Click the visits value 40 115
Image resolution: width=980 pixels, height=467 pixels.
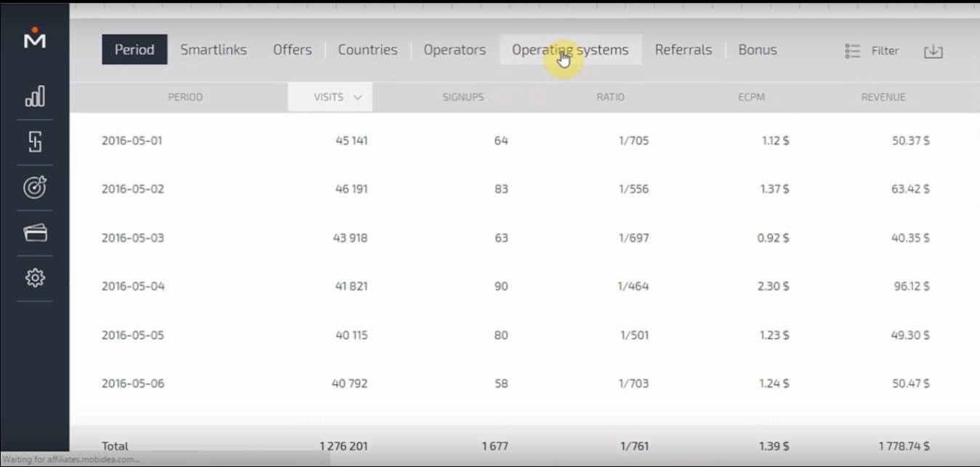pyautogui.click(x=352, y=335)
